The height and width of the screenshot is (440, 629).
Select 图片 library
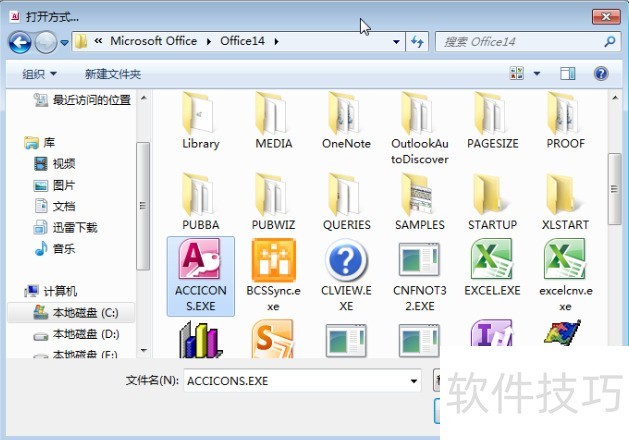point(55,185)
